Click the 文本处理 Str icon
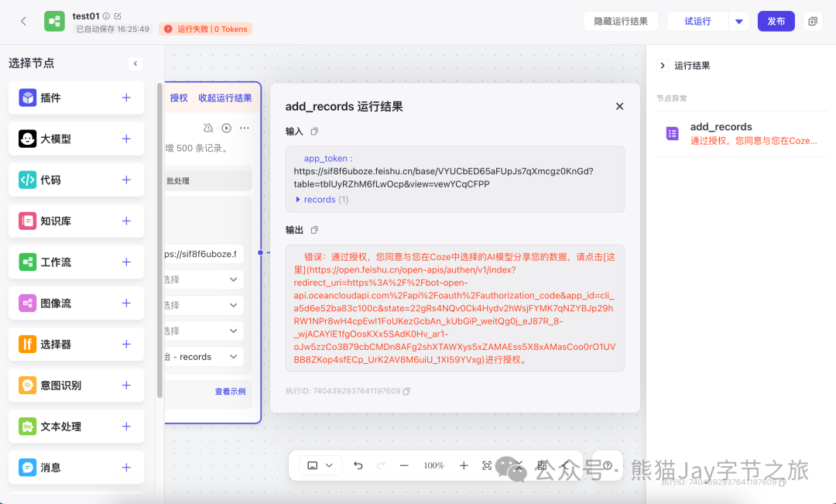 [x=27, y=426]
